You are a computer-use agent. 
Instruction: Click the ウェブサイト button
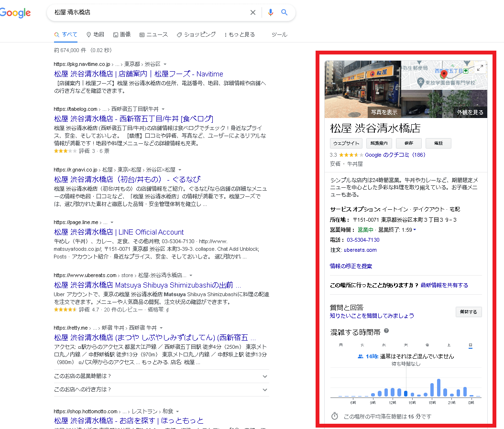[x=346, y=143]
